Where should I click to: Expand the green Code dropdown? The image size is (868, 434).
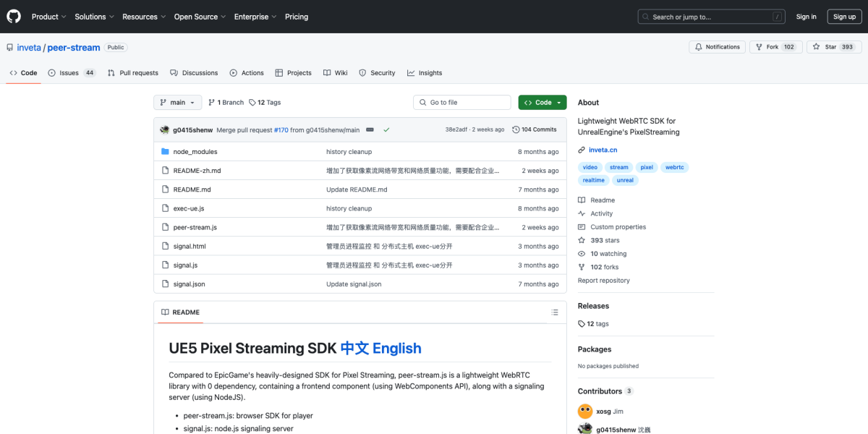542,102
